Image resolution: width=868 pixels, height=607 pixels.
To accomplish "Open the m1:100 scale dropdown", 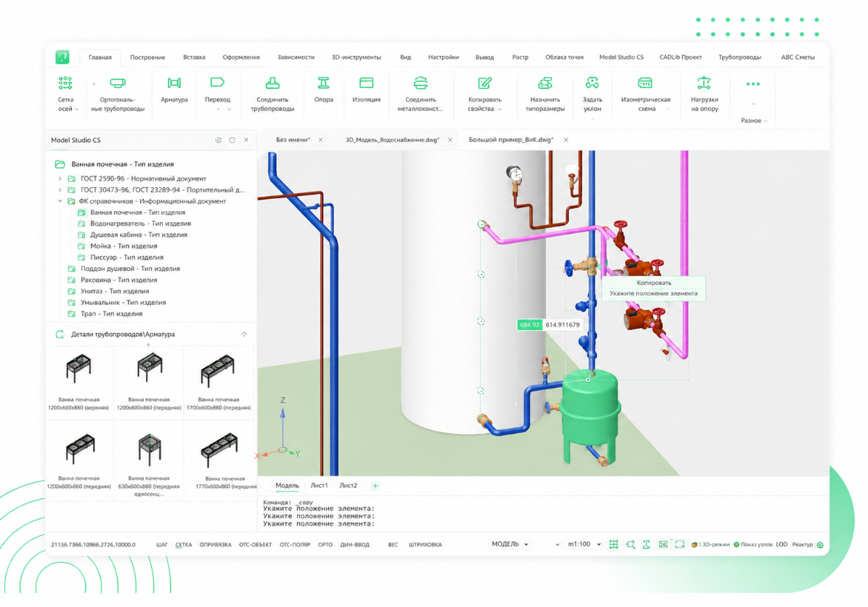I will [584, 545].
